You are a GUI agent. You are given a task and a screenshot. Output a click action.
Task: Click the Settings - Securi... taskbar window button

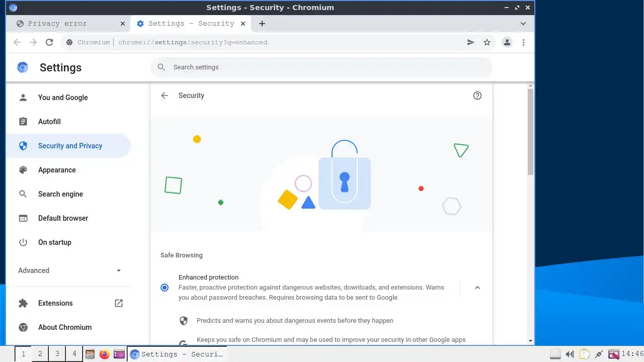click(x=177, y=354)
